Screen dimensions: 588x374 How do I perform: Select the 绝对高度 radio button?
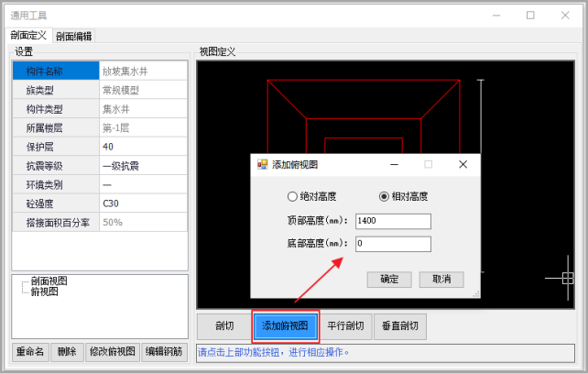coord(293,196)
